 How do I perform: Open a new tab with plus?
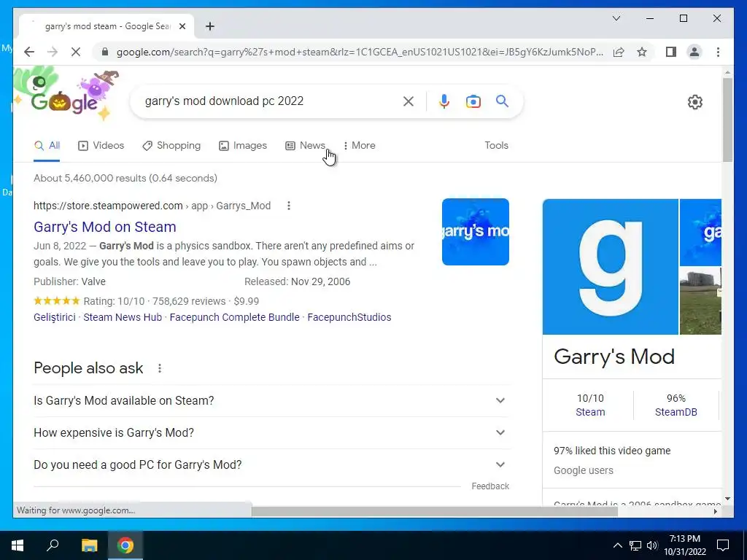(x=210, y=26)
